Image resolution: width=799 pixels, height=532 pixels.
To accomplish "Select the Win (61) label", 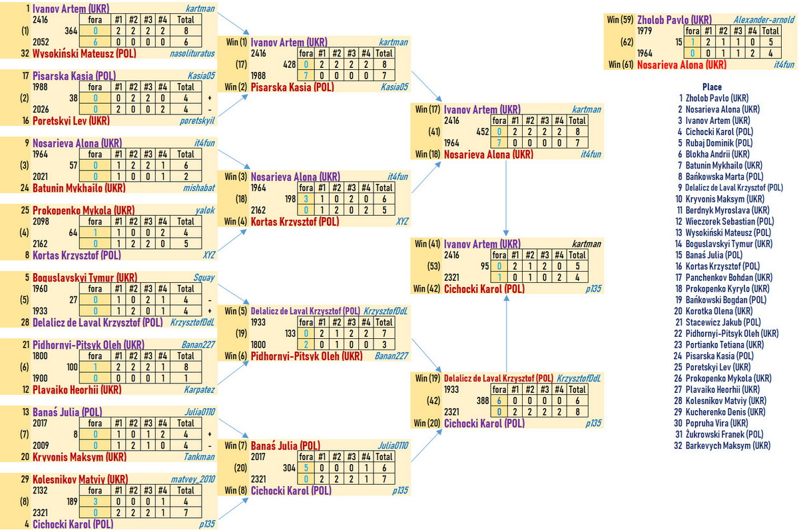I will tap(619, 65).
